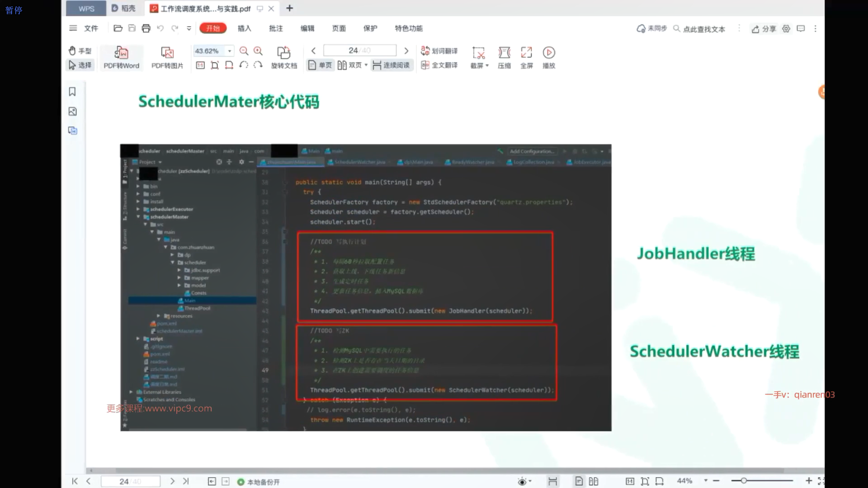Click the page number input field in the toolbar
Viewport: 868px width, 488px height.
(359, 51)
